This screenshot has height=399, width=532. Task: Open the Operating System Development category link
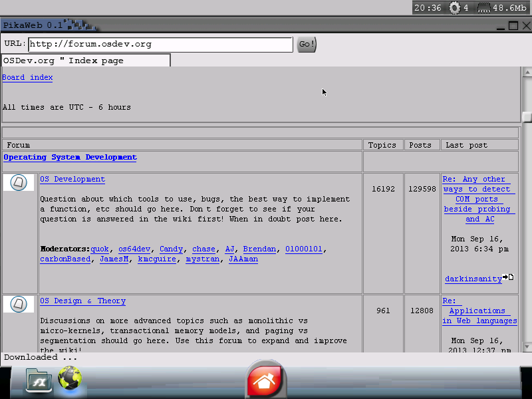click(70, 157)
